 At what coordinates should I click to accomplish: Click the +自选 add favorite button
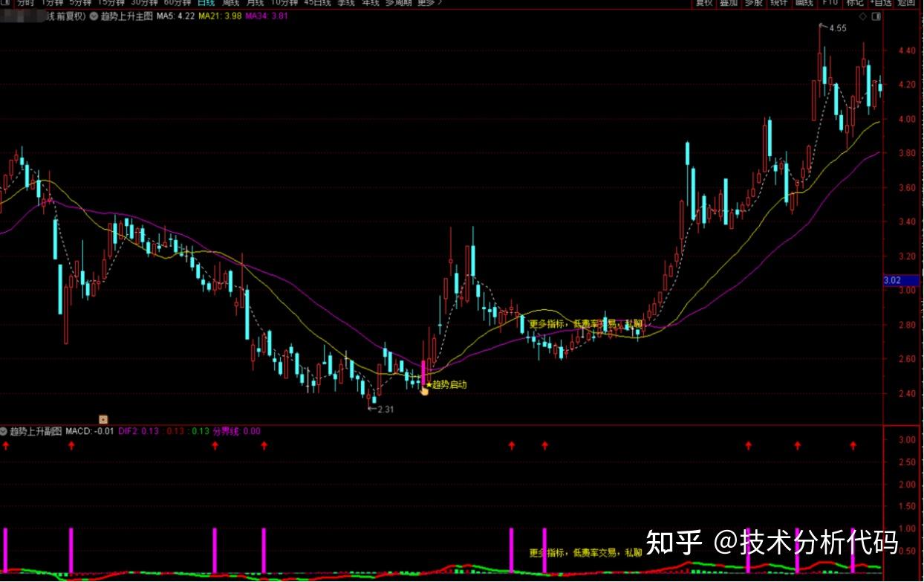[880, 3]
